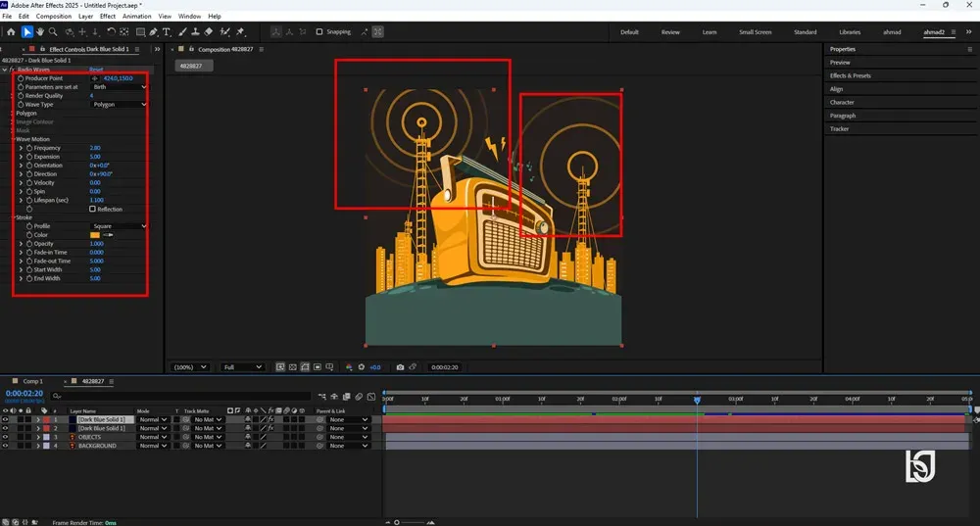The width and height of the screenshot is (980, 526).
Task: Select the Selection arrow tool
Action: [x=26, y=32]
